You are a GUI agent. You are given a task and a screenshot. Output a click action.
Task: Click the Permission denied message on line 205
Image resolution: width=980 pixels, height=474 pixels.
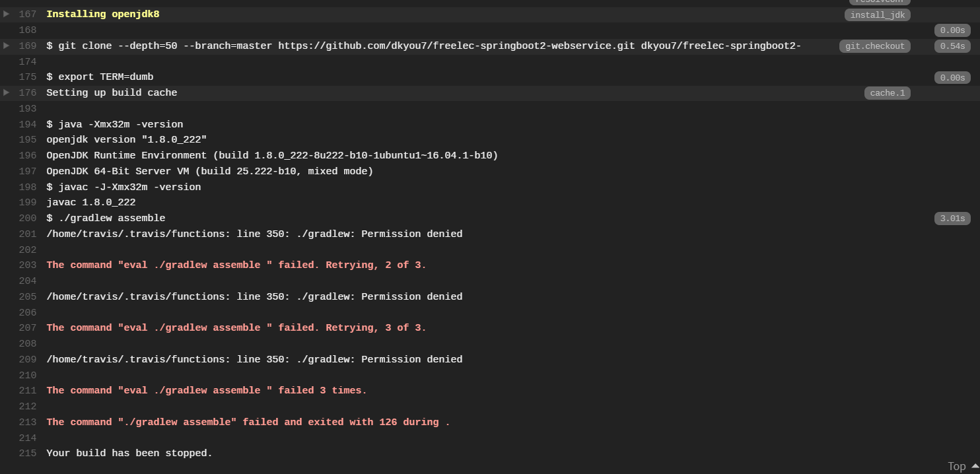point(254,296)
